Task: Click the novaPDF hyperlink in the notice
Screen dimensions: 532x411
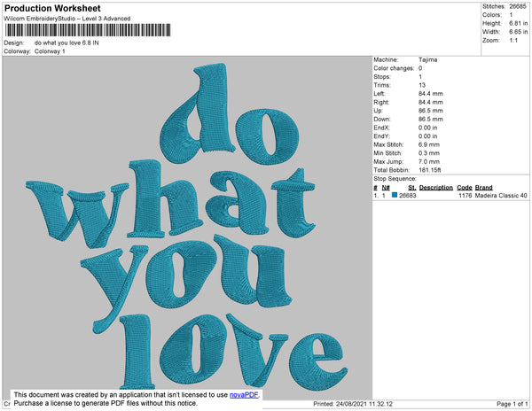Action: click(244, 394)
